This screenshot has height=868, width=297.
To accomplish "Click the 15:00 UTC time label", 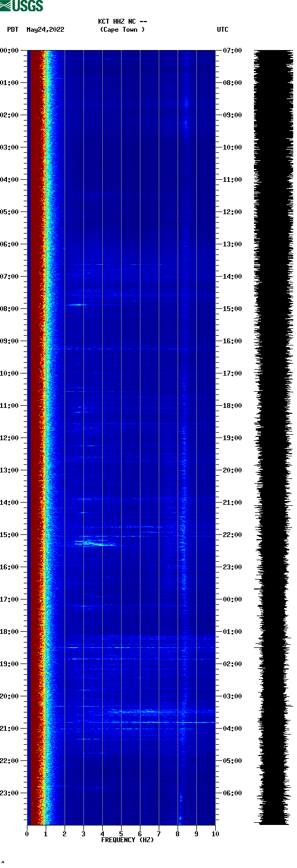I will coord(232,309).
